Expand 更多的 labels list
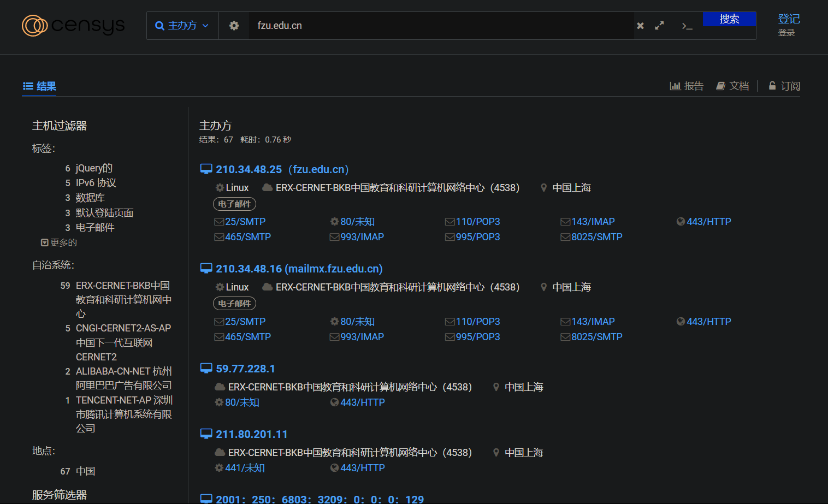This screenshot has width=828, height=504. click(x=59, y=242)
